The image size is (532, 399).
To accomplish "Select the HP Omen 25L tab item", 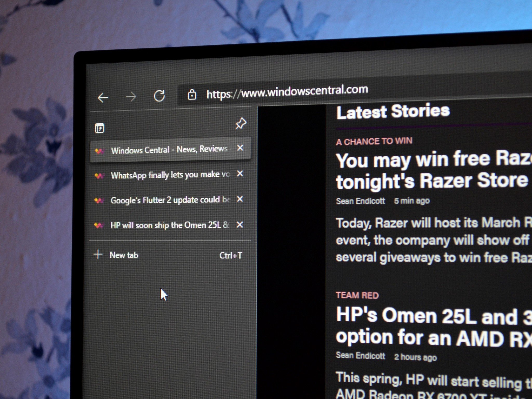I will [x=163, y=225].
